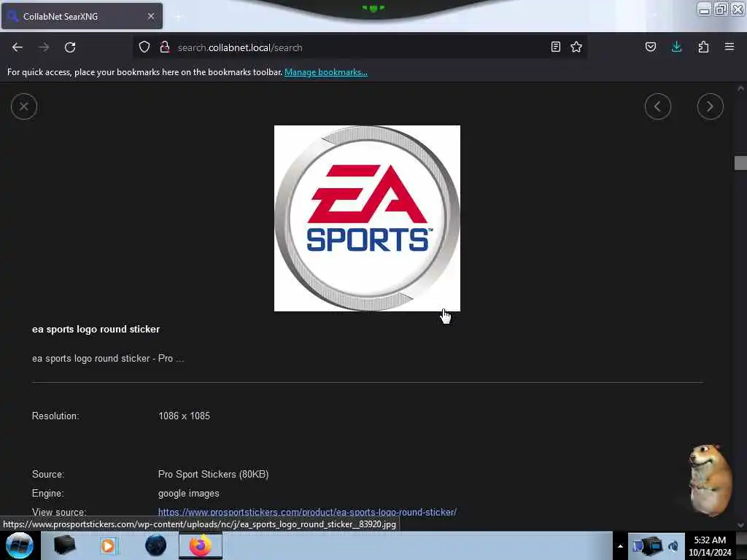Viewport: 747px width, 560px height.
Task: Select the 'google images' engine text
Action: [189, 494]
